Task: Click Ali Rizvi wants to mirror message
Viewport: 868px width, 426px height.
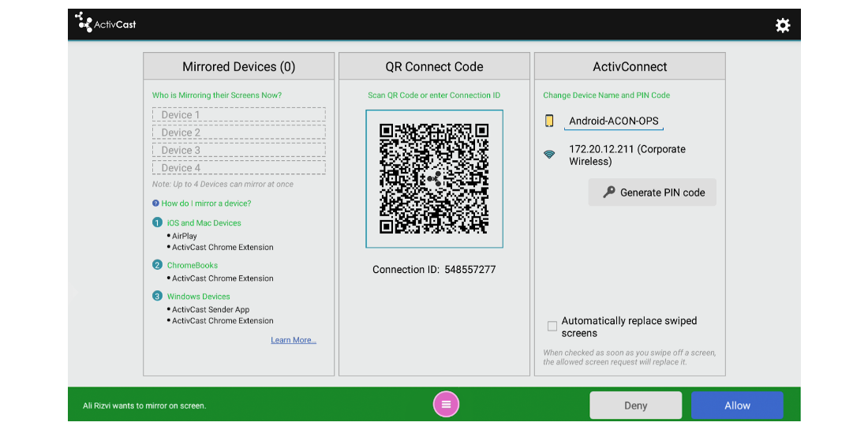Action: point(144,405)
